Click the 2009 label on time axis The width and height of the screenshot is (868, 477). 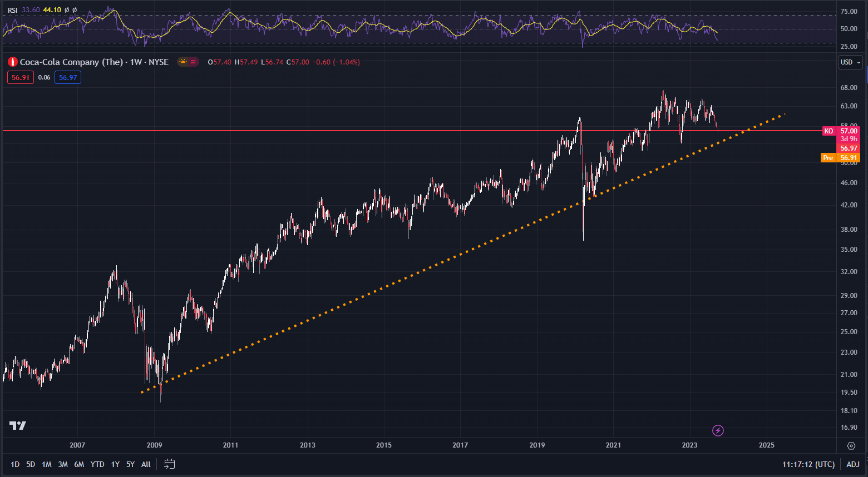[x=154, y=445]
